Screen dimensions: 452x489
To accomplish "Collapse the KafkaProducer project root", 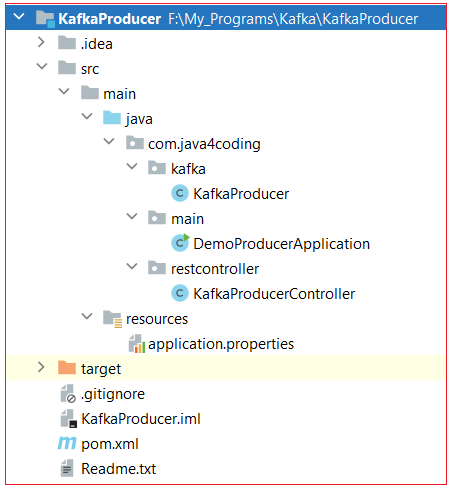I will point(19,16).
